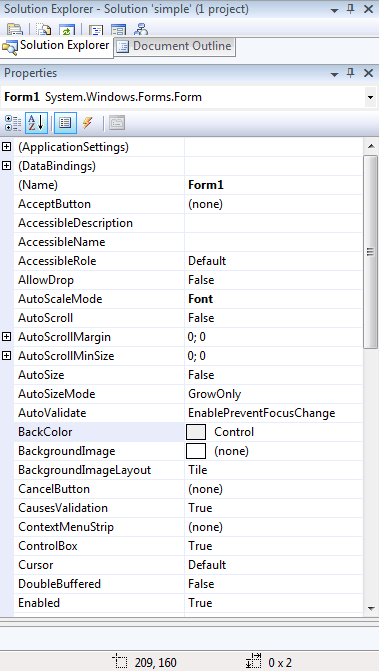Image resolution: width=379 pixels, height=671 pixels.
Task: Open the Events lightning bolt view
Action: pyautogui.click(x=88, y=123)
